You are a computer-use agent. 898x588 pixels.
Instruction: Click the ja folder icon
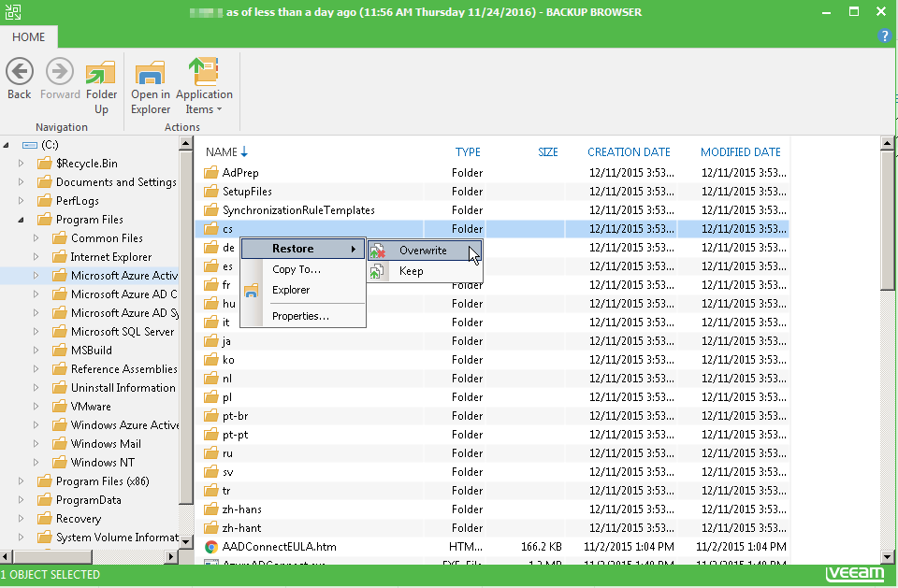(x=211, y=340)
